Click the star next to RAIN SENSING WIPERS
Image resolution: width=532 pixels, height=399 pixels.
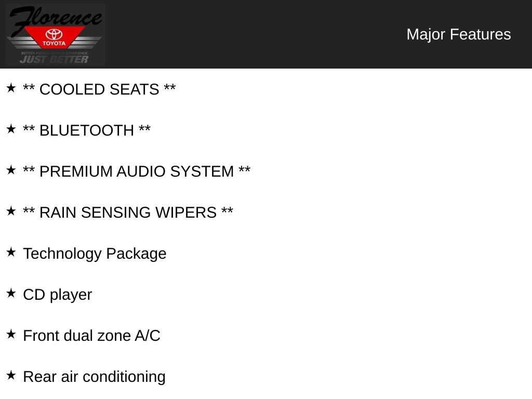(x=11, y=211)
